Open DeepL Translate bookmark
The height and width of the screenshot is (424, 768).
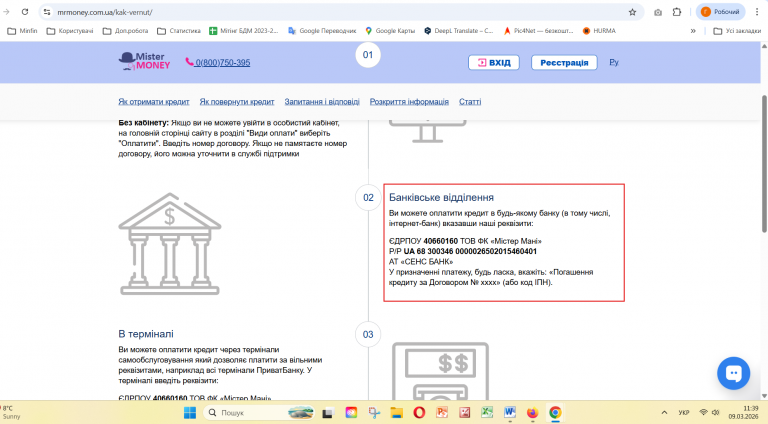(x=458, y=31)
